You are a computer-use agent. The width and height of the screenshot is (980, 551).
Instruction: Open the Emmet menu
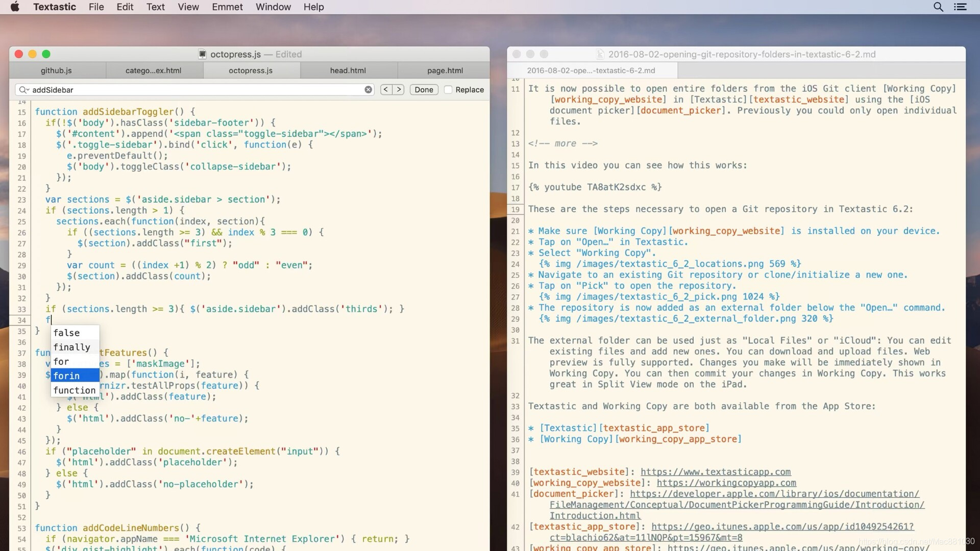click(x=227, y=7)
